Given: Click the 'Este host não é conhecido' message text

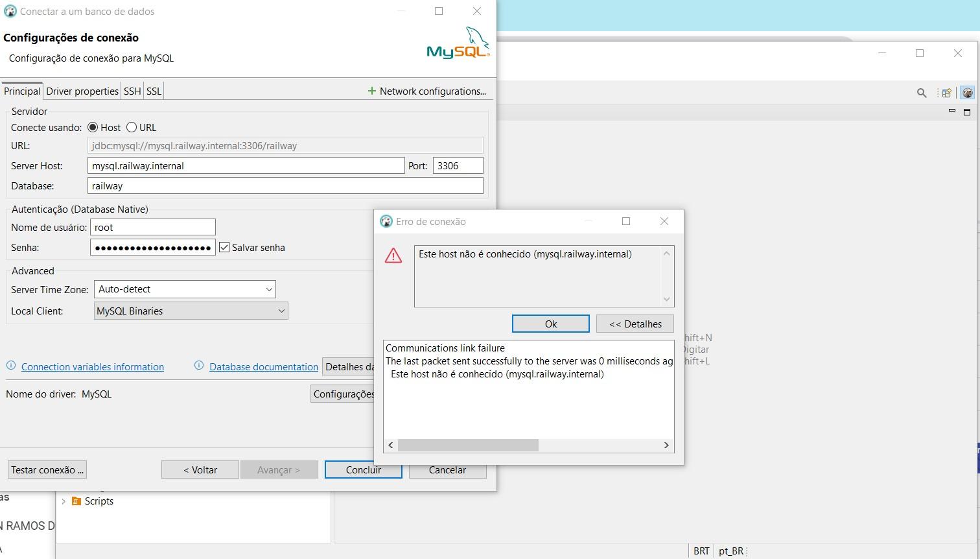Looking at the screenshot, I should [x=525, y=254].
